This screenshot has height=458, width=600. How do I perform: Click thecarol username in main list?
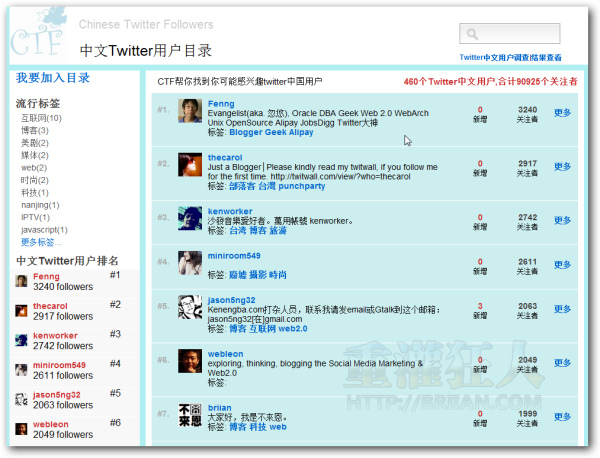click(x=225, y=158)
